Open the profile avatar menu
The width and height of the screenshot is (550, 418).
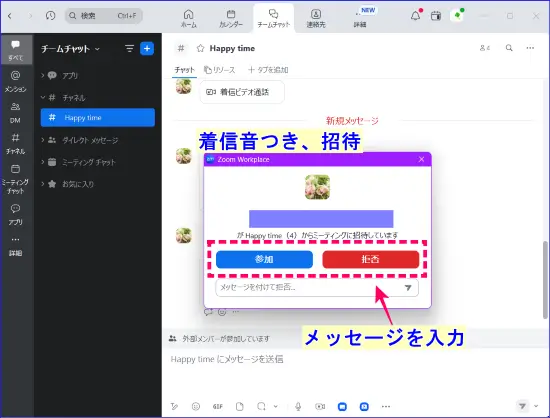click(457, 16)
